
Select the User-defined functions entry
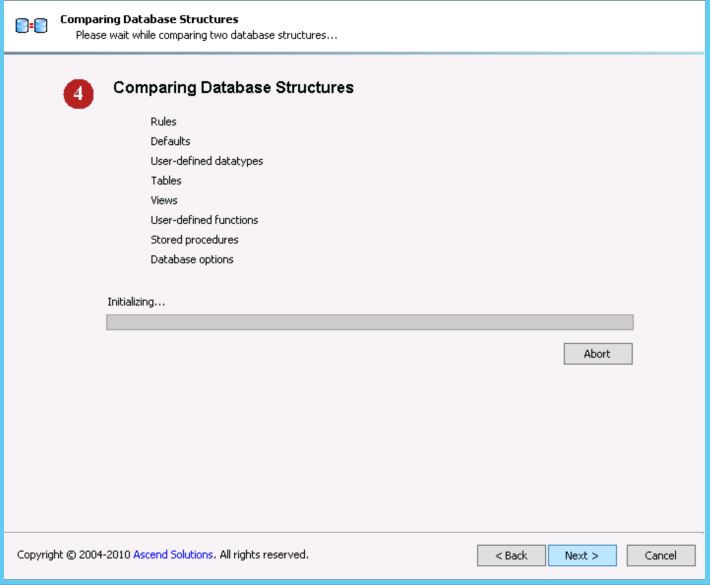[x=204, y=220]
